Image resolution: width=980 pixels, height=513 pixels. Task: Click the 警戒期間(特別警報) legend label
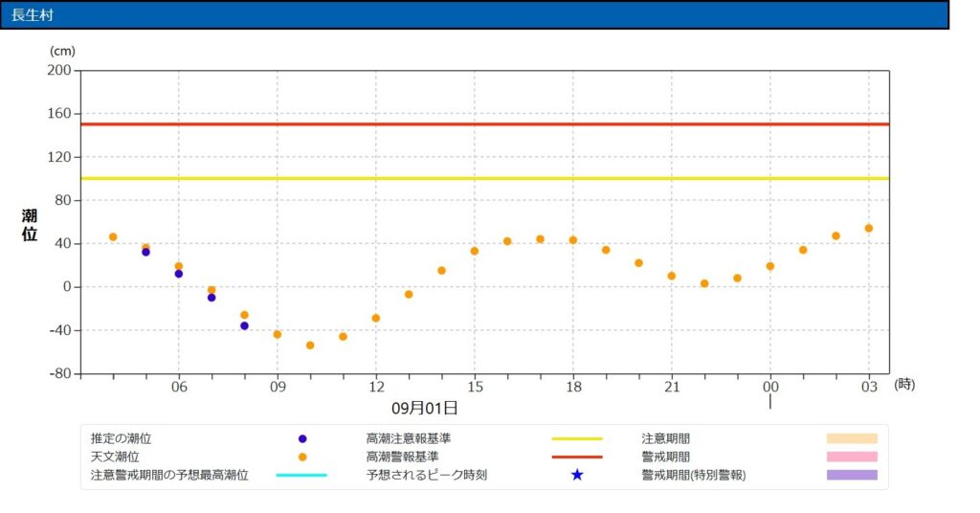click(x=693, y=475)
